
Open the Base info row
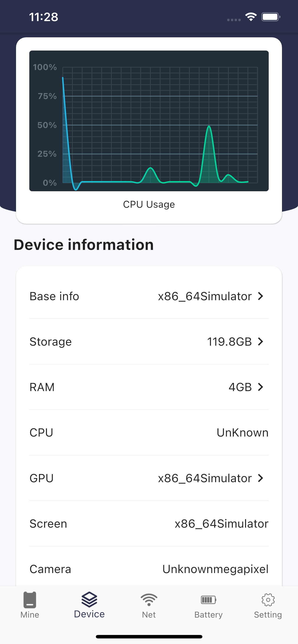[149, 296]
